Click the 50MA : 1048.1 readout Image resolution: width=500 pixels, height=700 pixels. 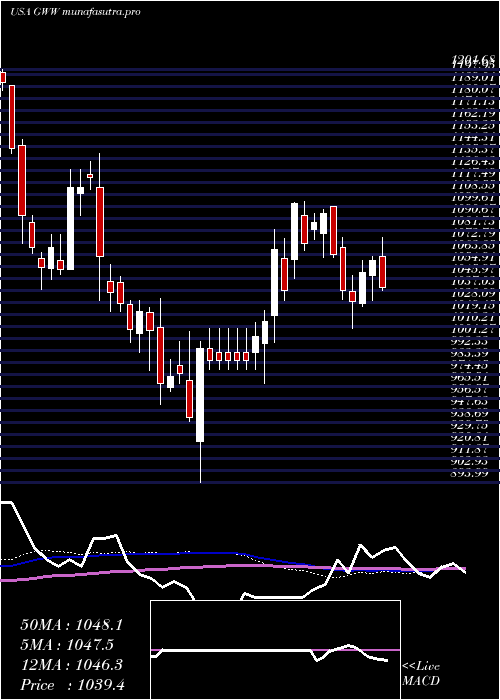pyautogui.click(x=71, y=625)
